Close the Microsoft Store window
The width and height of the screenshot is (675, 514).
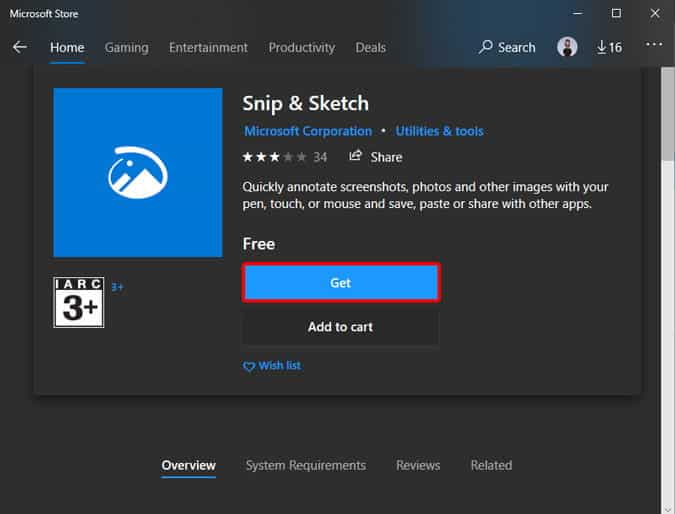(x=655, y=13)
